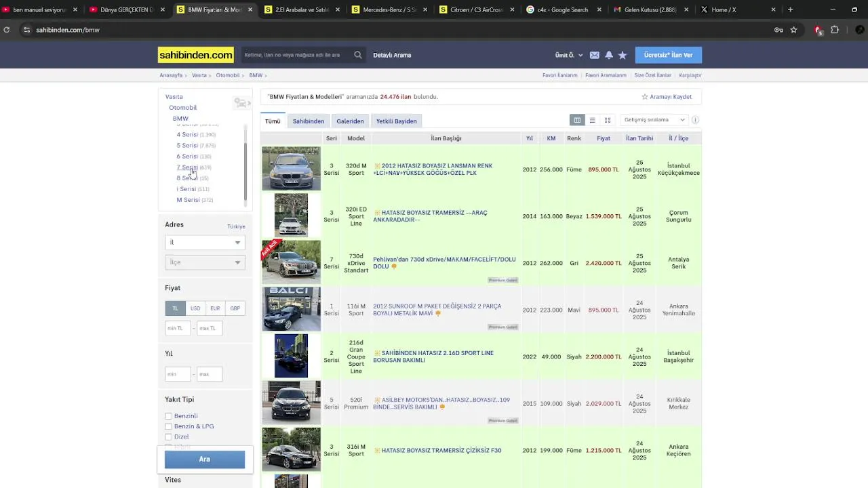Open the password key icon in address bar

(x=778, y=30)
